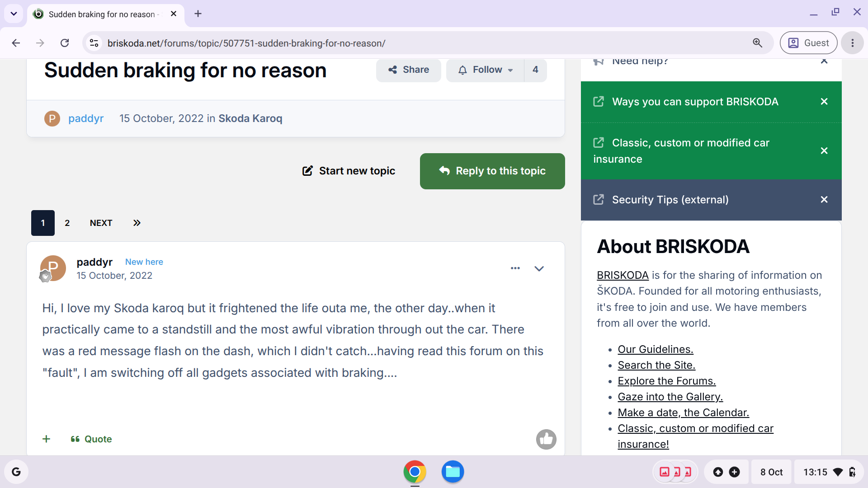
Task: Go to page 2 of topic
Action: click(x=67, y=223)
